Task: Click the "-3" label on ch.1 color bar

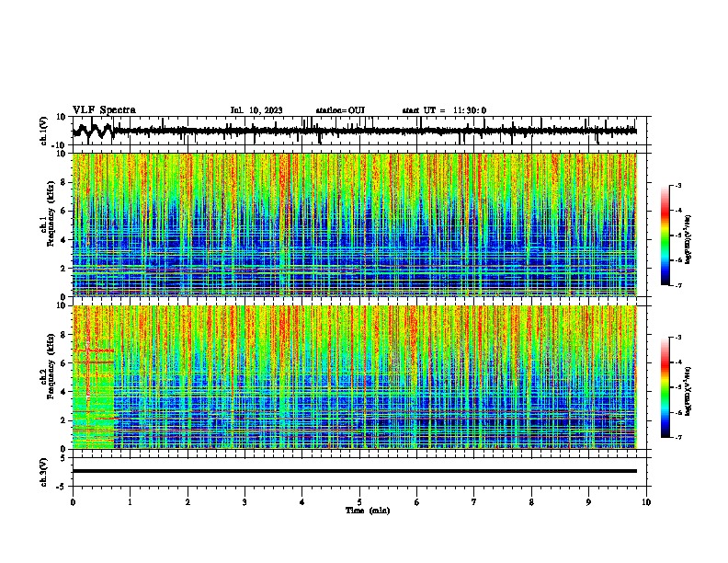Action: [x=677, y=185]
